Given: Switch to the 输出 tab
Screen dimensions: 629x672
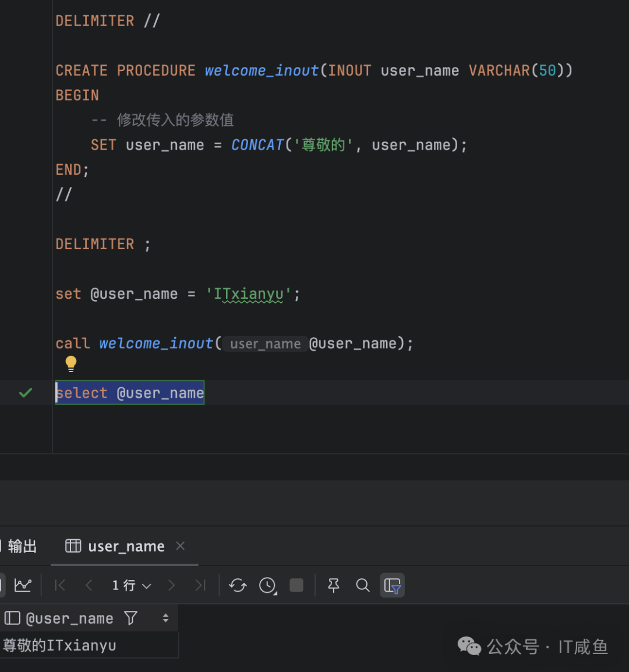Looking at the screenshot, I should [22, 546].
